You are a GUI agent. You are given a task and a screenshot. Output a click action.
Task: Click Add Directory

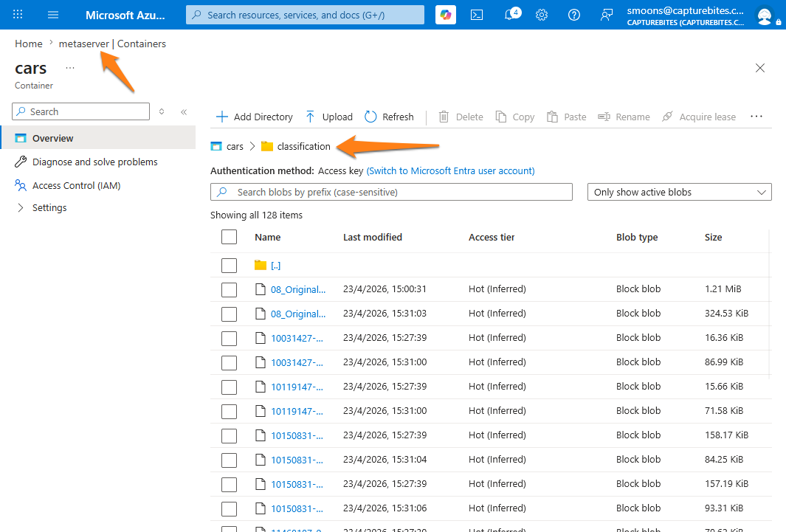pyautogui.click(x=254, y=117)
